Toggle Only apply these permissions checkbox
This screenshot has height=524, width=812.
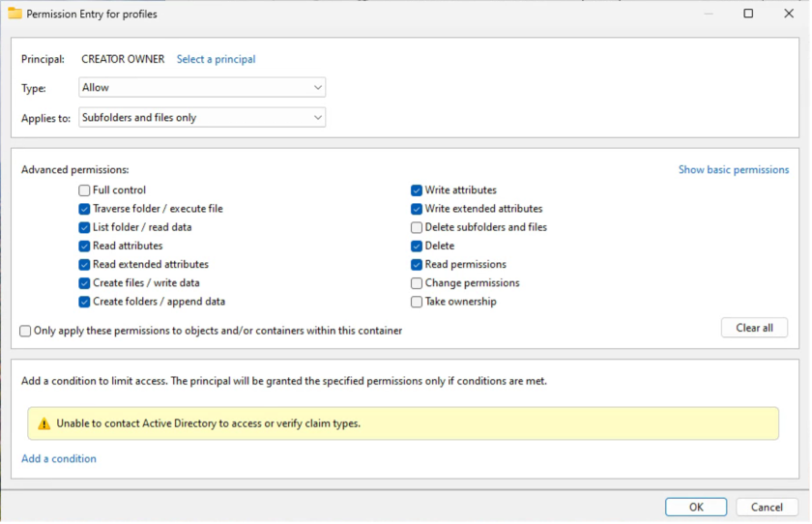[25, 331]
